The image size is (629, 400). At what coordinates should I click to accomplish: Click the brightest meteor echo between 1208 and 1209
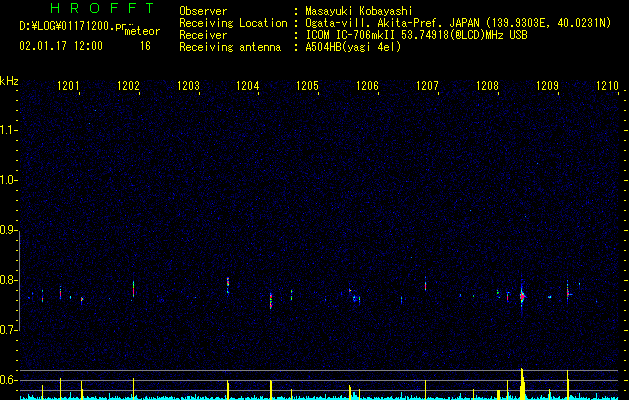[x=522, y=297]
